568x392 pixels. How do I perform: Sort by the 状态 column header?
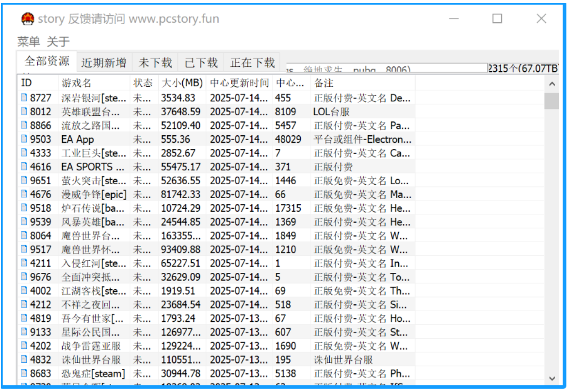click(x=144, y=83)
